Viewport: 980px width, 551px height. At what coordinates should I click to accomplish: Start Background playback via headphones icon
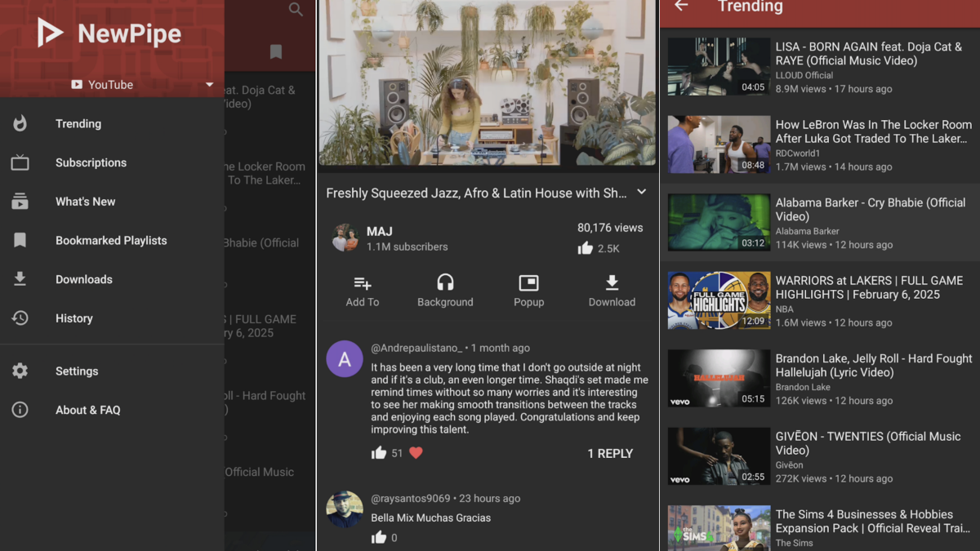[445, 282]
